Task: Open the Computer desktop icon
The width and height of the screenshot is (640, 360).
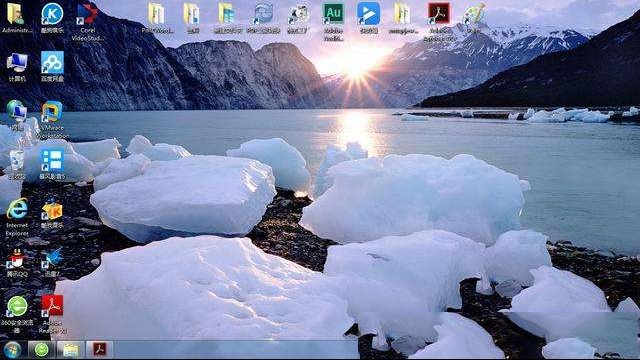Action: pos(17,67)
